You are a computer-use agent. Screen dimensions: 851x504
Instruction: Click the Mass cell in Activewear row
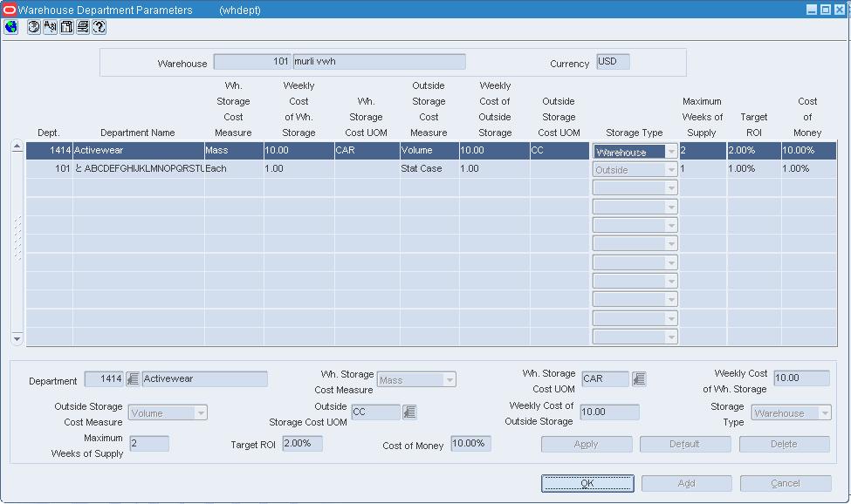point(234,151)
